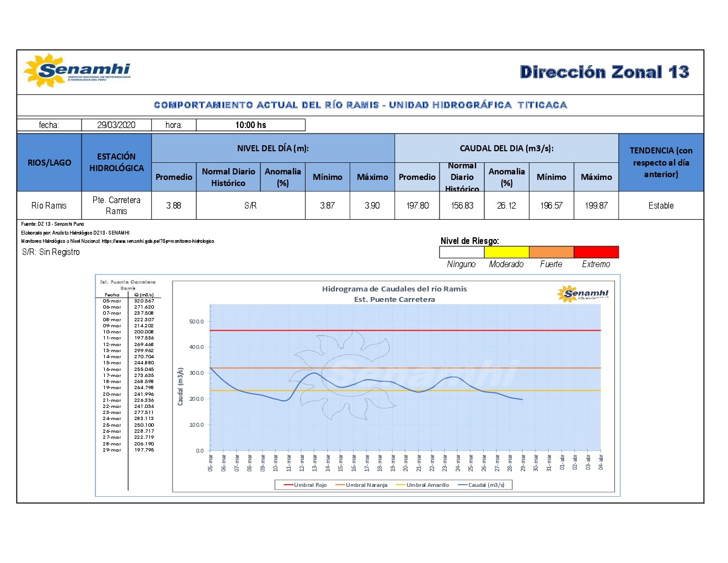Select the Estable tendencia cell
728x563 pixels.
tap(661, 206)
